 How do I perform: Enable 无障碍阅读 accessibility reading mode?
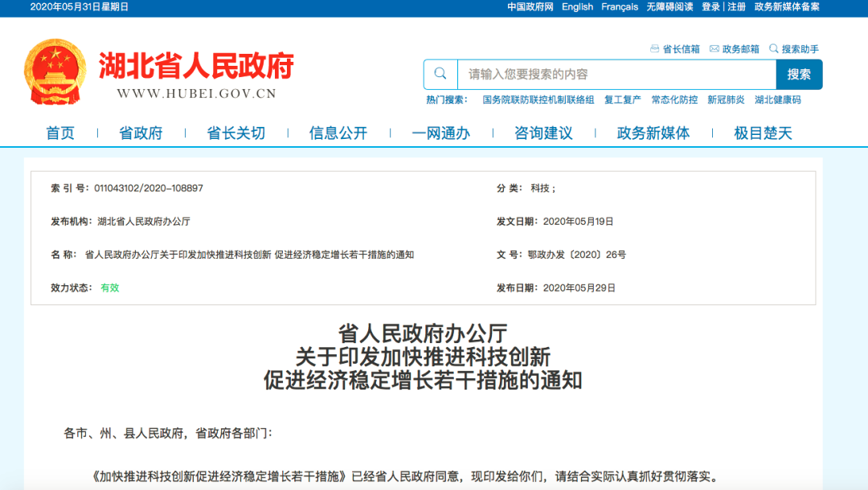pyautogui.click(x=669, y=6)
